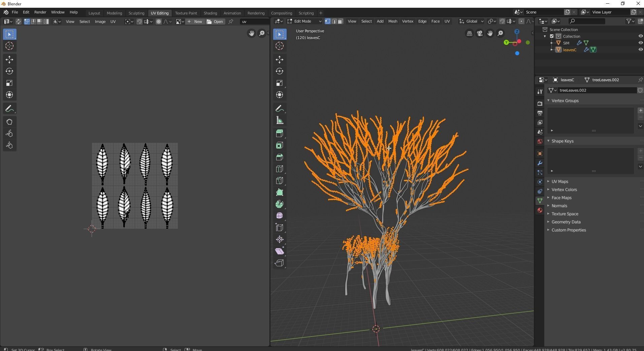Open the Edit Mode dropdown
The image size is (644, 351).
coord(304,21)
